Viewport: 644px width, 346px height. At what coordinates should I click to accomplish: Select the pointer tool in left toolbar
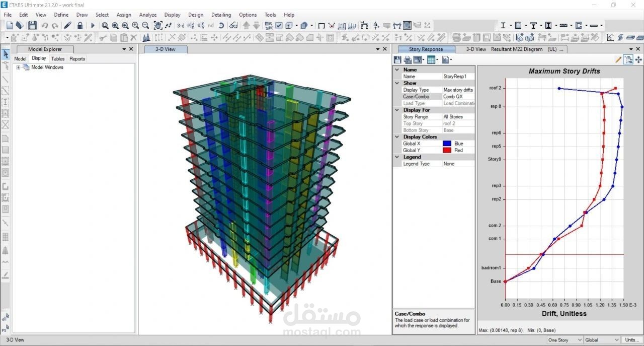[x=6, y=54]
